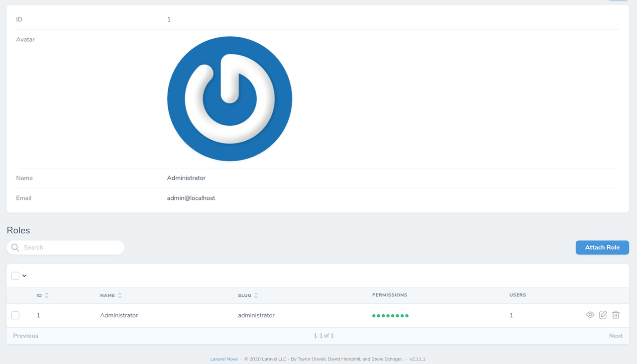Sort roles by ID column arrows
The width and height of the screenshot is (637, 364).
47,295
